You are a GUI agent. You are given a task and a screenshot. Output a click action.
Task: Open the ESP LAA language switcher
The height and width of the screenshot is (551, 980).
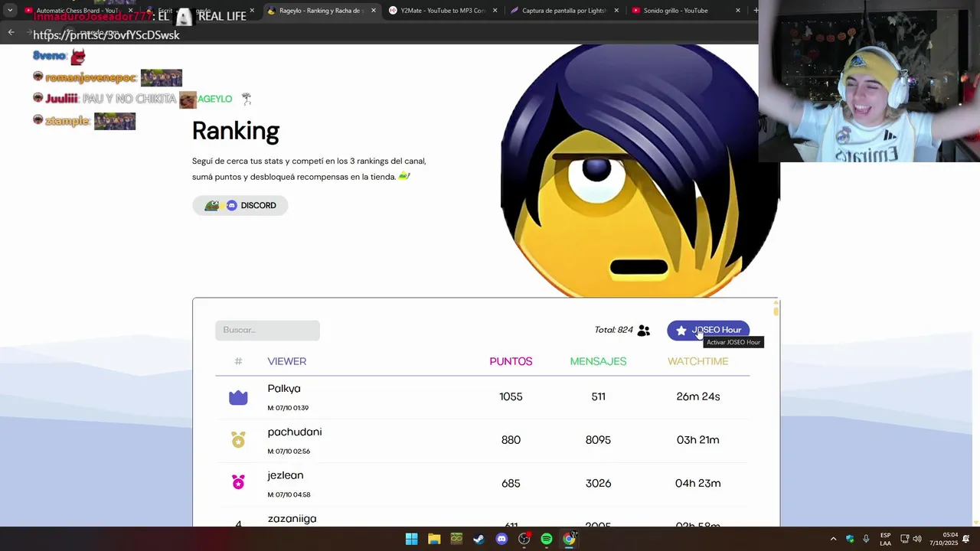coord(885,539)
